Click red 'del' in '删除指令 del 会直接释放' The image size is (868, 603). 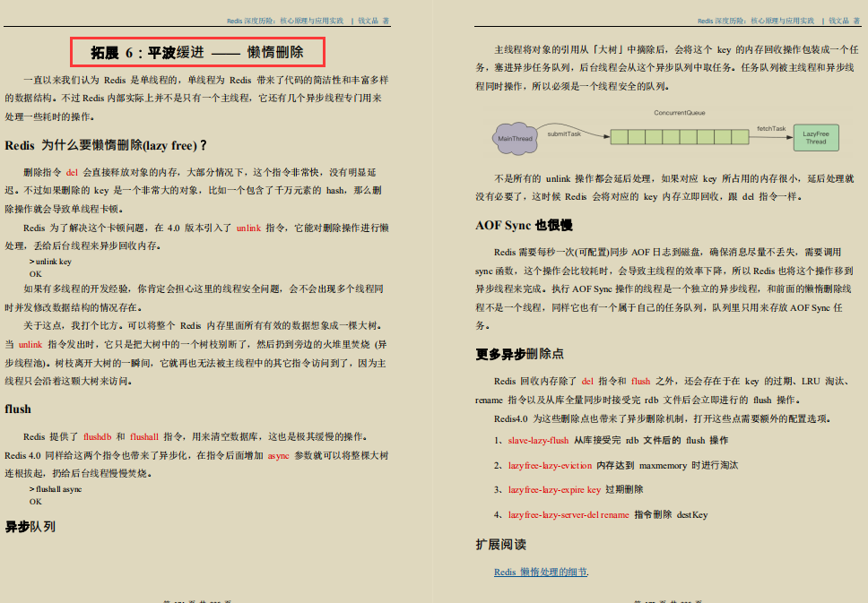point(72,173)
